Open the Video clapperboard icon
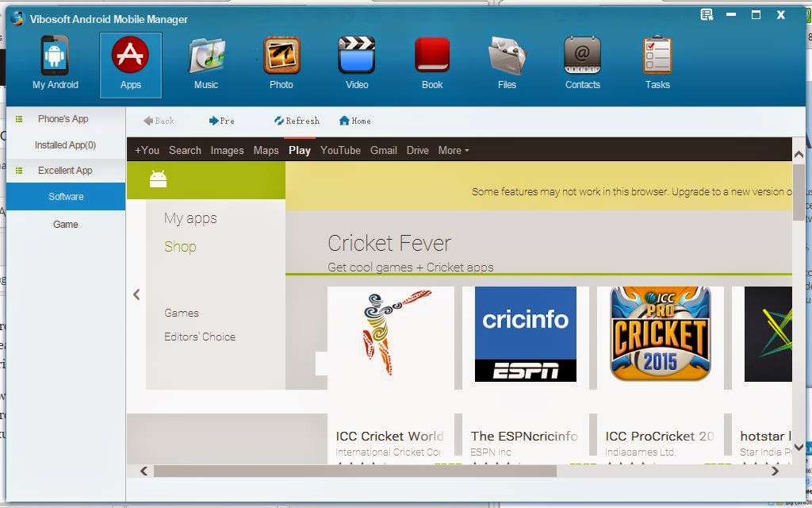The height and width of the screenshot is (508, 812). click(x=357, y=55)
